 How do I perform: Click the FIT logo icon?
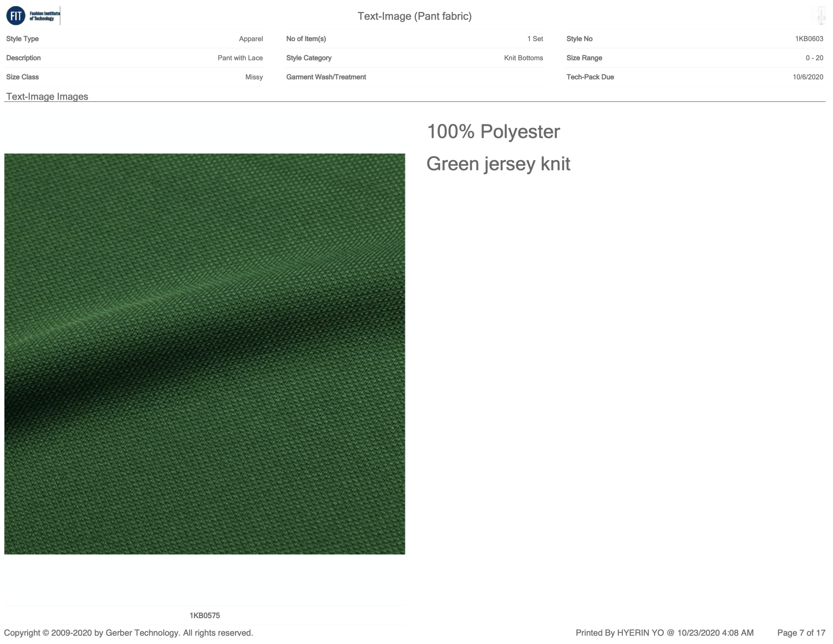coord(16,16)
